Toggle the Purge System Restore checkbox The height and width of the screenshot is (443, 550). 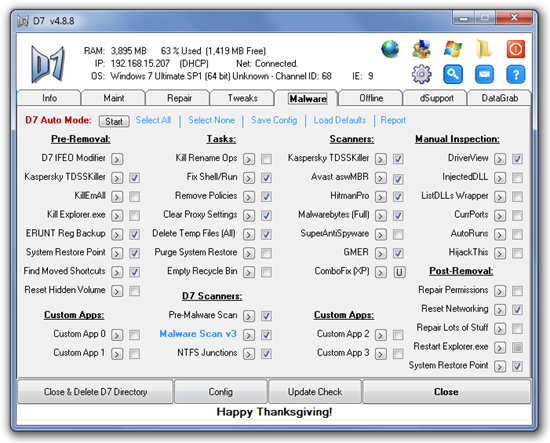pos(266,253)
